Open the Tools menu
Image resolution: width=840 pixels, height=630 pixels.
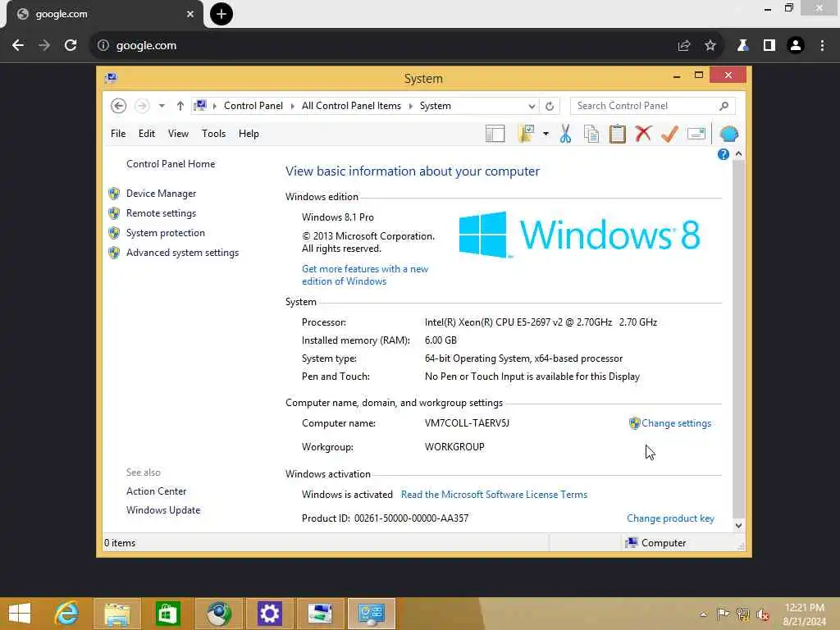tap(214, 134)
